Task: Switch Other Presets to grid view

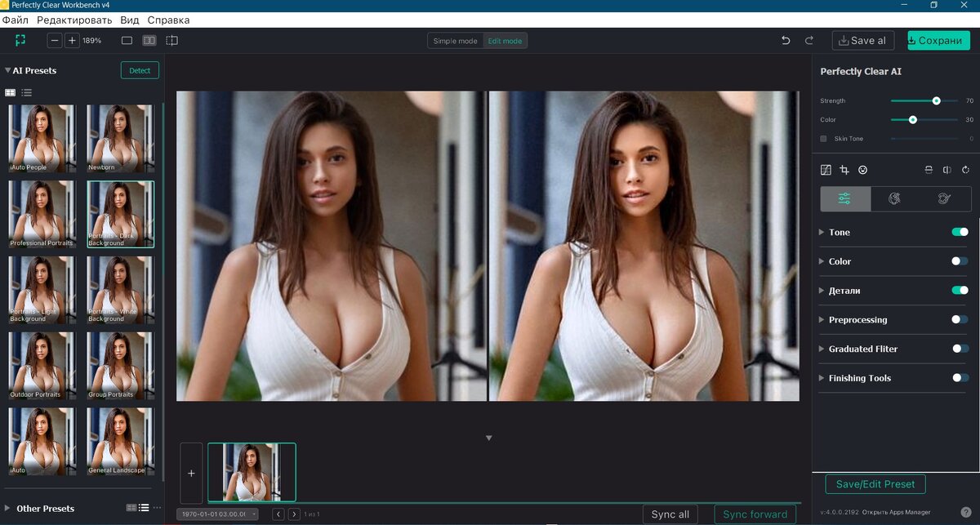Action: click(131, 508)
